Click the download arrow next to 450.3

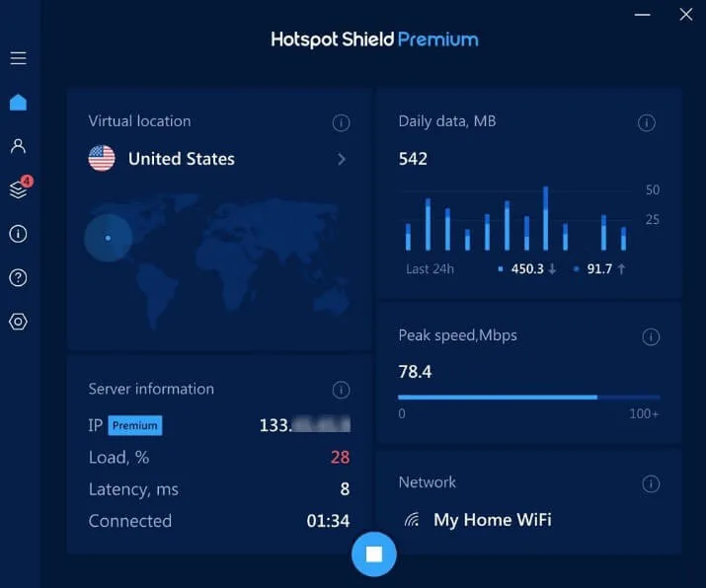tap(553, 269)
